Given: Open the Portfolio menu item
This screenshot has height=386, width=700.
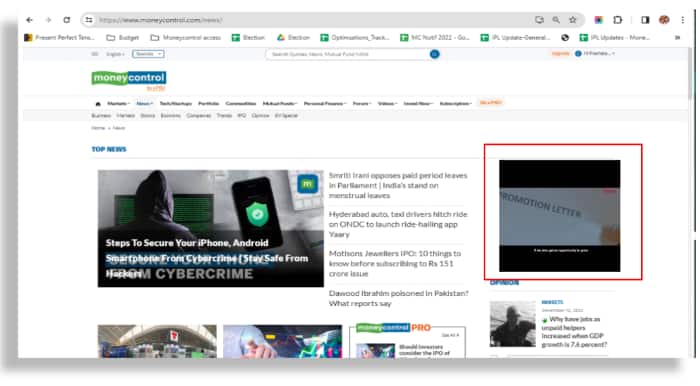Looking at the screenshot, I should 208,104.
